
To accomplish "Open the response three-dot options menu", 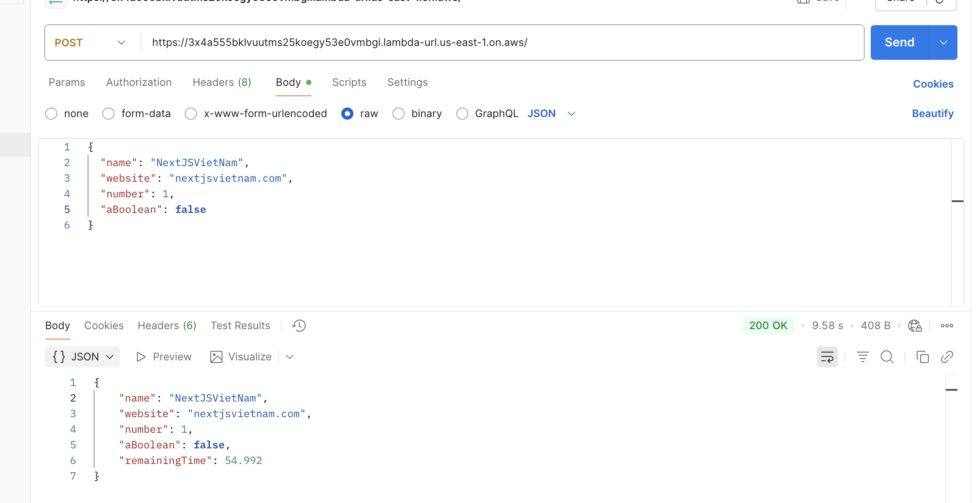I will click(947, 326).
